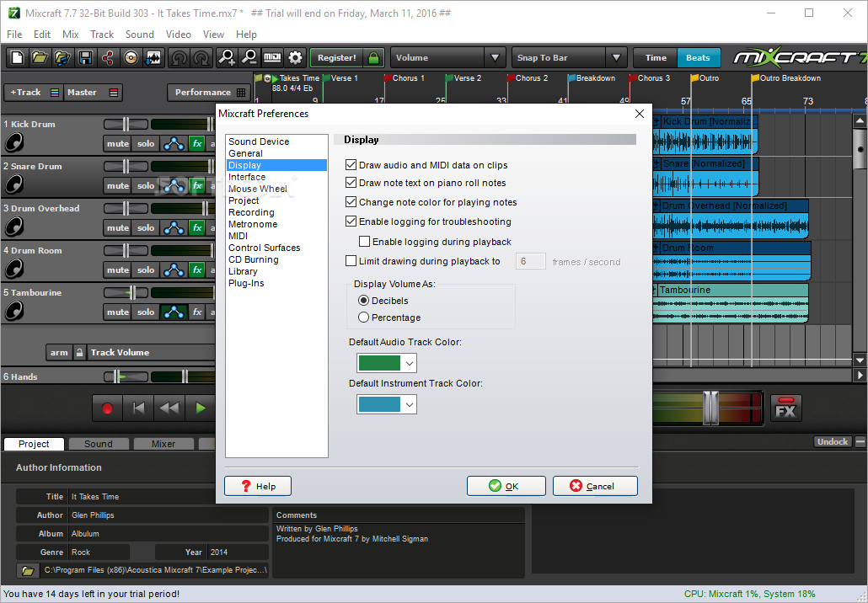Click the OK button in Preferences
Image resolution: width=868 pixels, height=603 pixels.
coord(506,486)
